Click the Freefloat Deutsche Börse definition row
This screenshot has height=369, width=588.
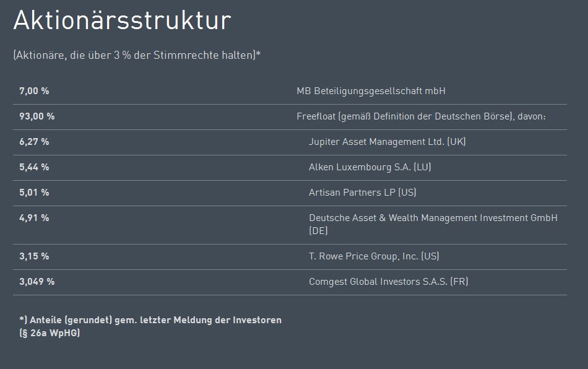(421, 116)
